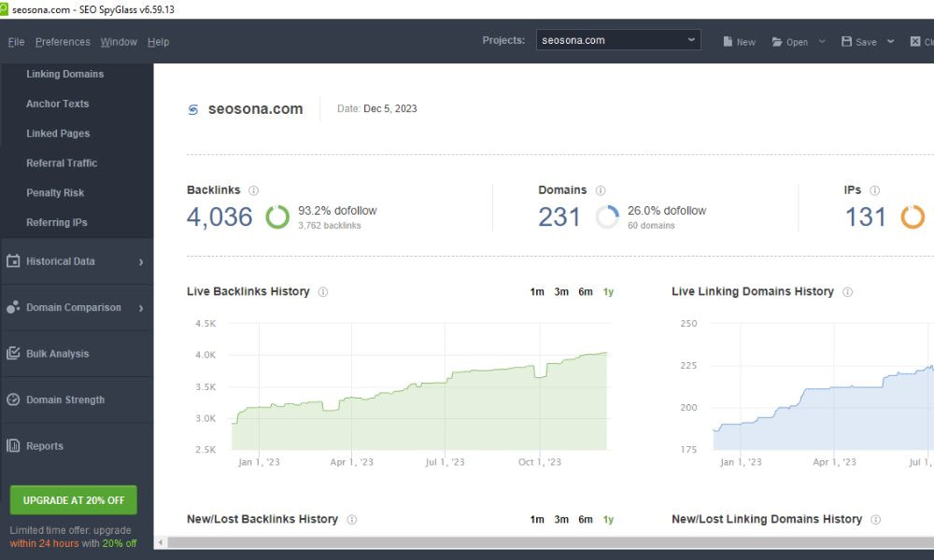Set Live Backlinks History range to 1m
Screen dimensions: 934x560
coord(537,291)
